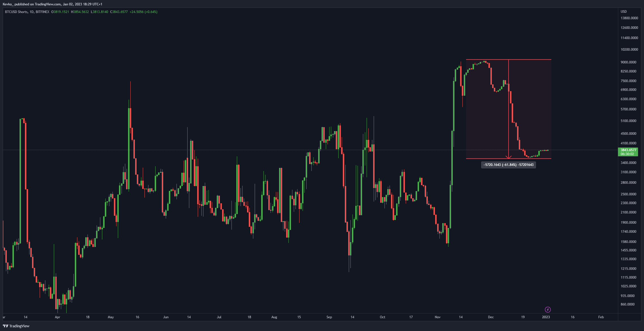Click the Oct label on time axis

tap(382, 317)
